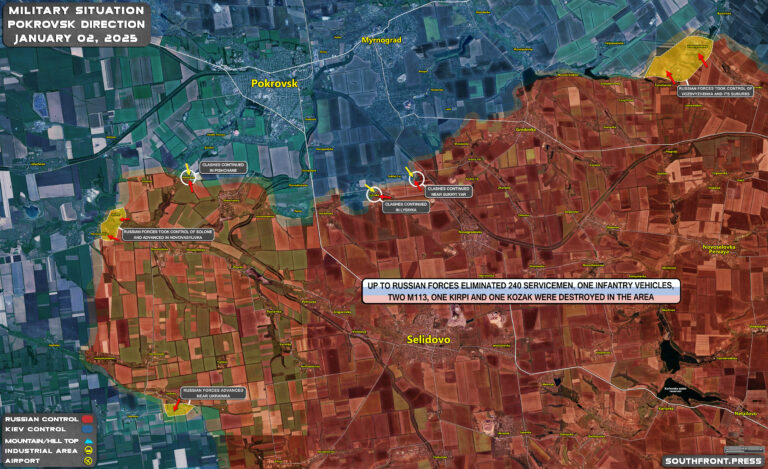The height and width of the screenshot is (469, 768).
Task: Click the Vozdvyzhenka control callout box
Action: pyautogui.click(x=715, y=91)
